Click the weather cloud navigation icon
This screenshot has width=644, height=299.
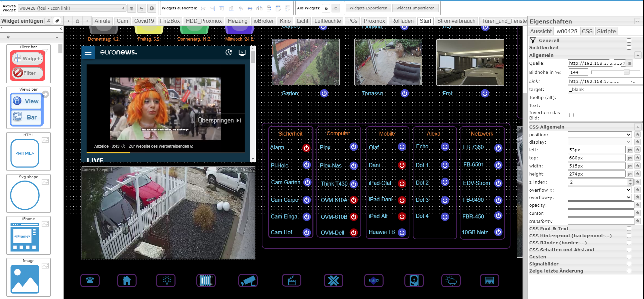point(451,281)
